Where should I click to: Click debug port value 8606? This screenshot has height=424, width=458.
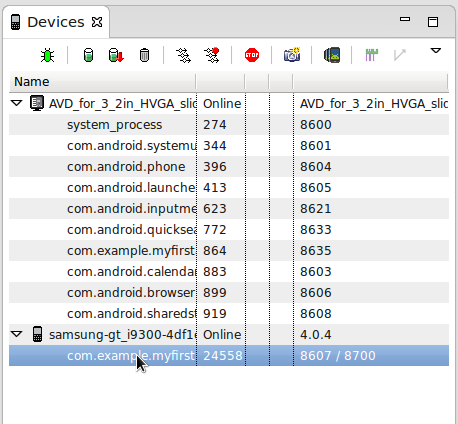click(316, 293)
